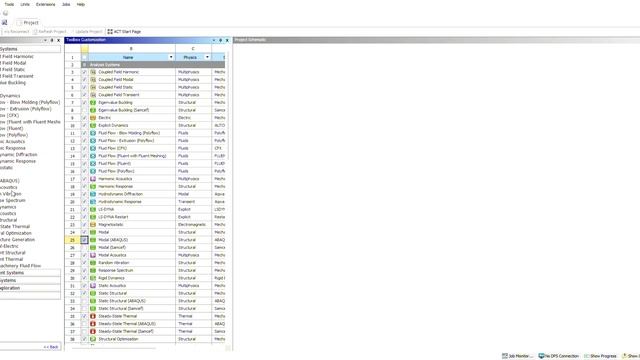Collapse the Analysis Systems group
The width and height of the screenshot is (640, 360).
click(x=84, y=64)
